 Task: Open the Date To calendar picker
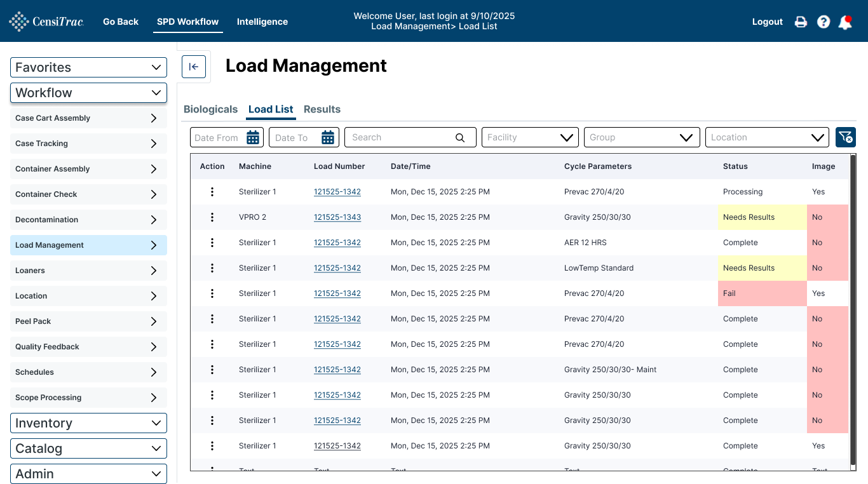(328, 137)
